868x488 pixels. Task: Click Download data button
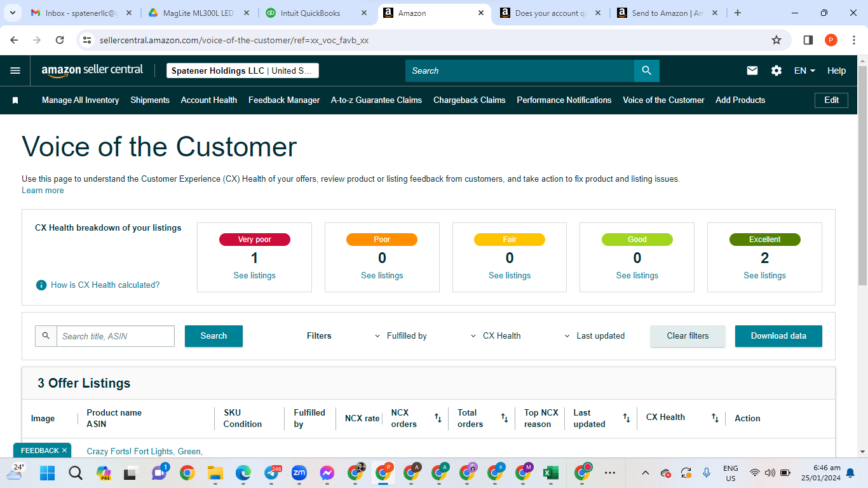coord(778,335)
